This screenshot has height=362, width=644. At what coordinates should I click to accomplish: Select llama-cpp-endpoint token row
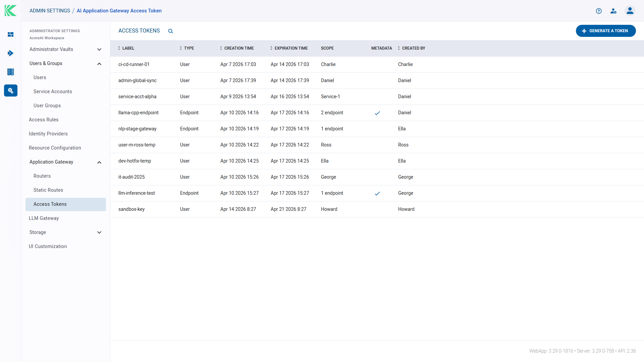pos(377,113)
